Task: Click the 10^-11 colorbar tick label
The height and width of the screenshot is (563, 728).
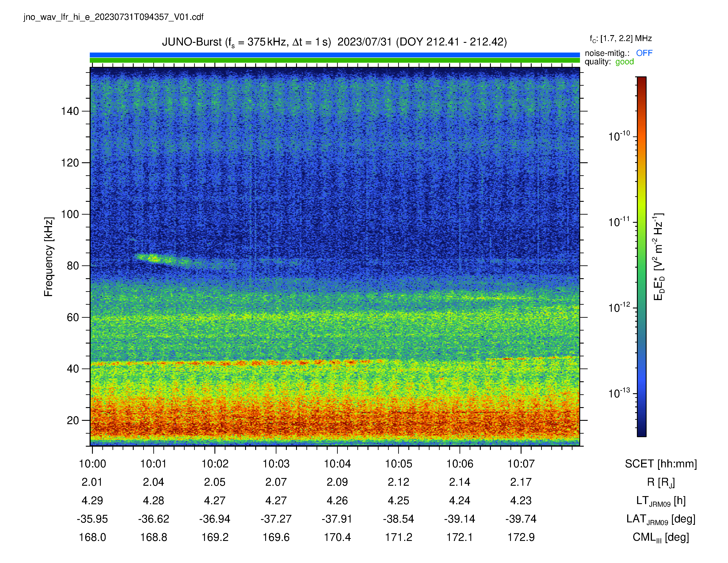Action: (619, 222)
